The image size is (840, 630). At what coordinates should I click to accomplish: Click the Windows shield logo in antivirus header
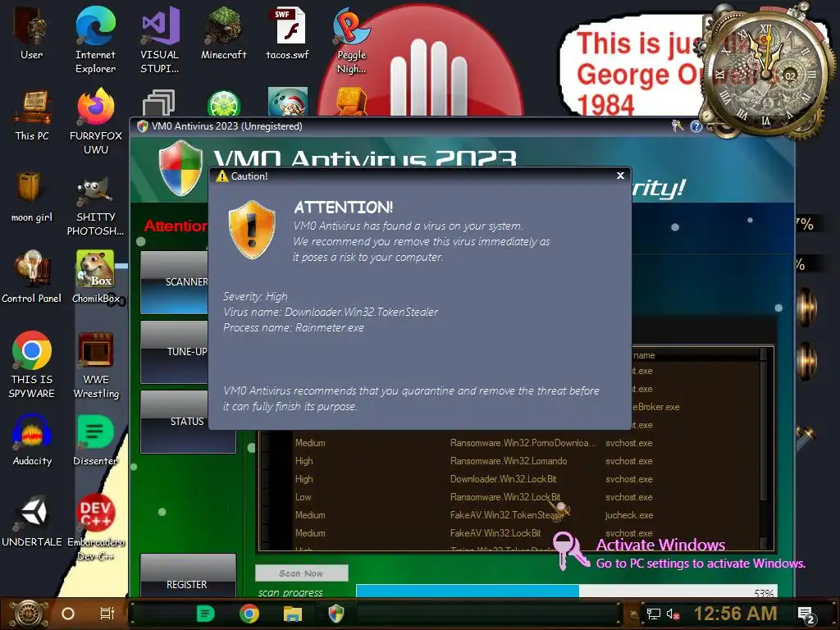point(181,168)
